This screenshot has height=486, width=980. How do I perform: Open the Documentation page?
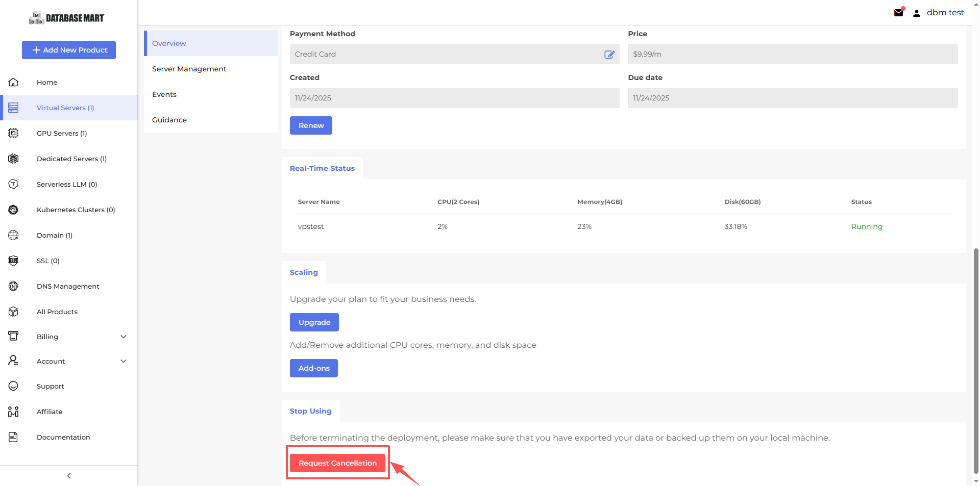(x=68, y=437)
